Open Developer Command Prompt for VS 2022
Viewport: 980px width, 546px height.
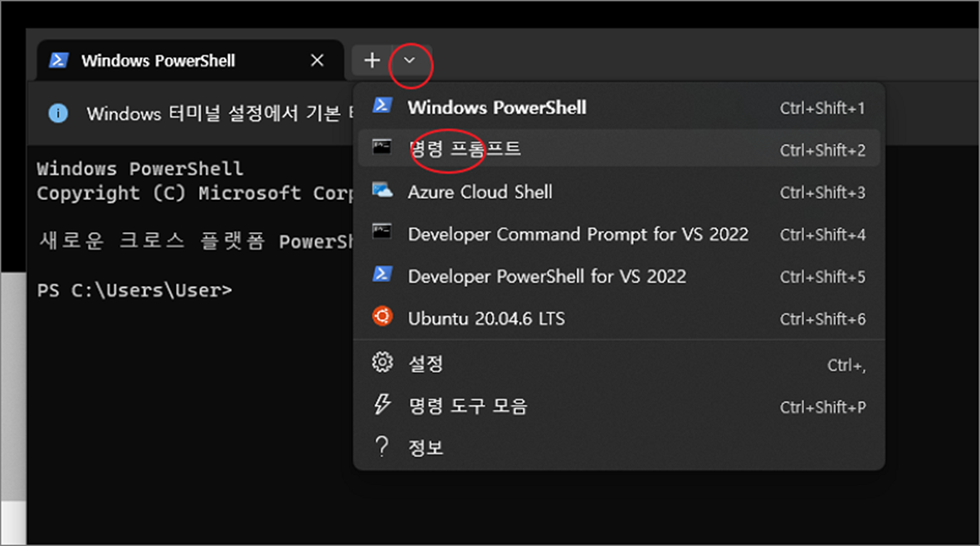click(619, 234)
